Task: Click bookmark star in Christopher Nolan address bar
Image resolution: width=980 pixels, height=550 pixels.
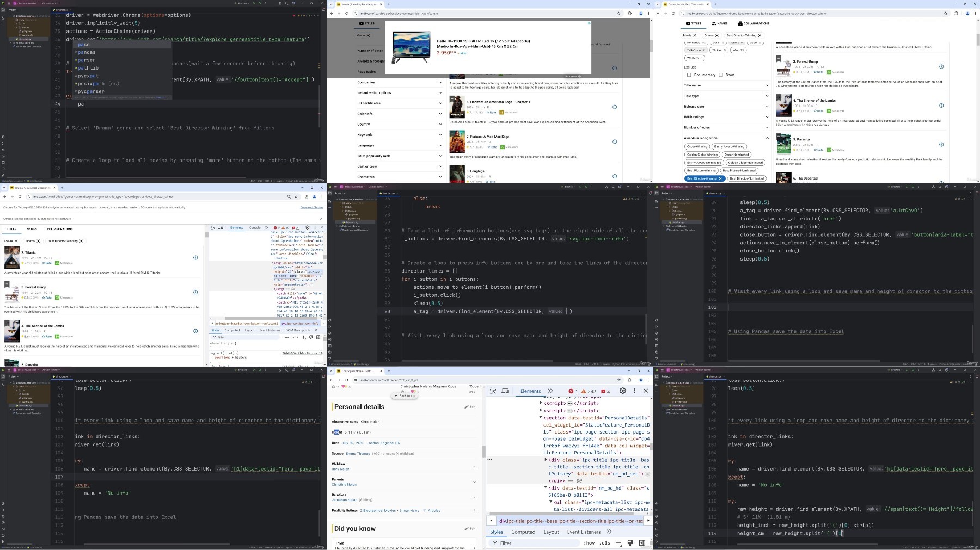Action: coord(619,380)
